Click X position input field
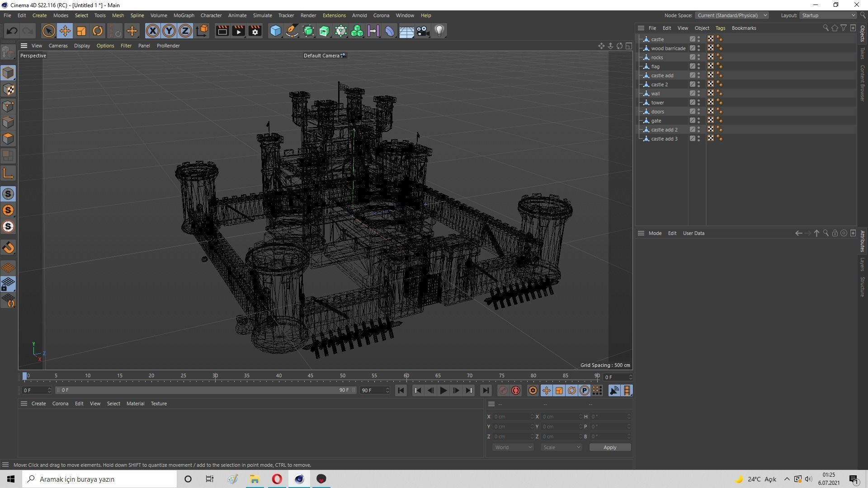This screenshot has width=868, height=488. click(513, 417)
